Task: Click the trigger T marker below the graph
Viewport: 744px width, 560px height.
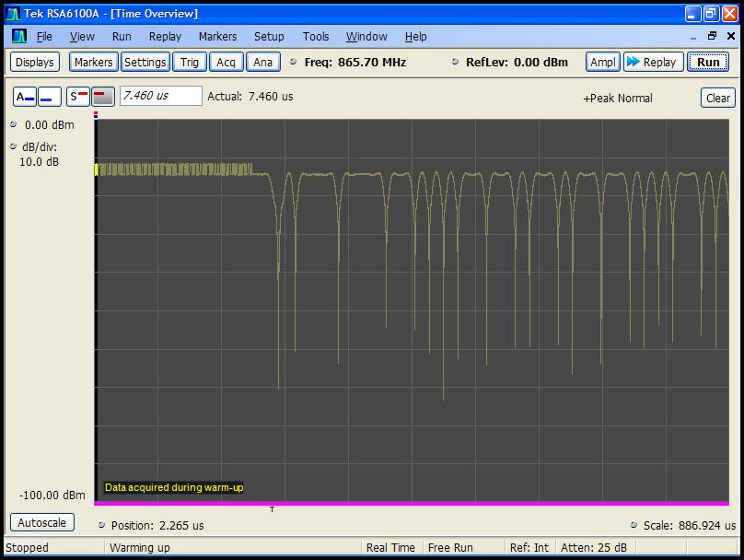Action: point(272,509)
